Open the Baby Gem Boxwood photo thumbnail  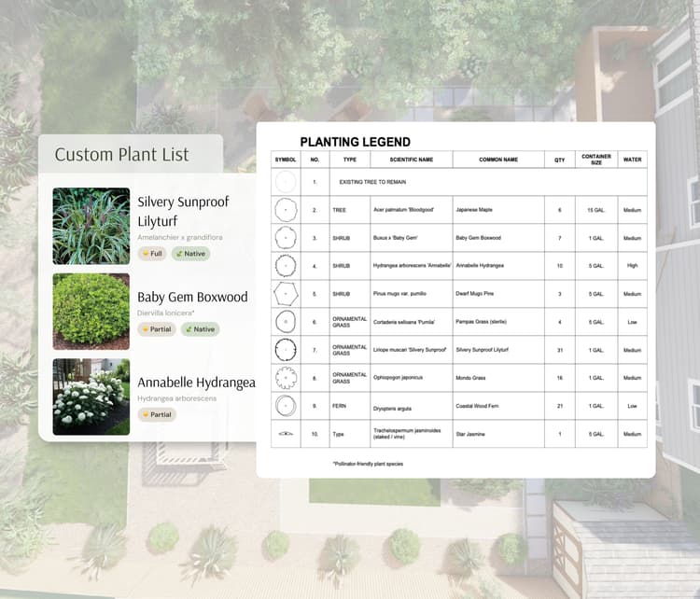pos(91,311)
